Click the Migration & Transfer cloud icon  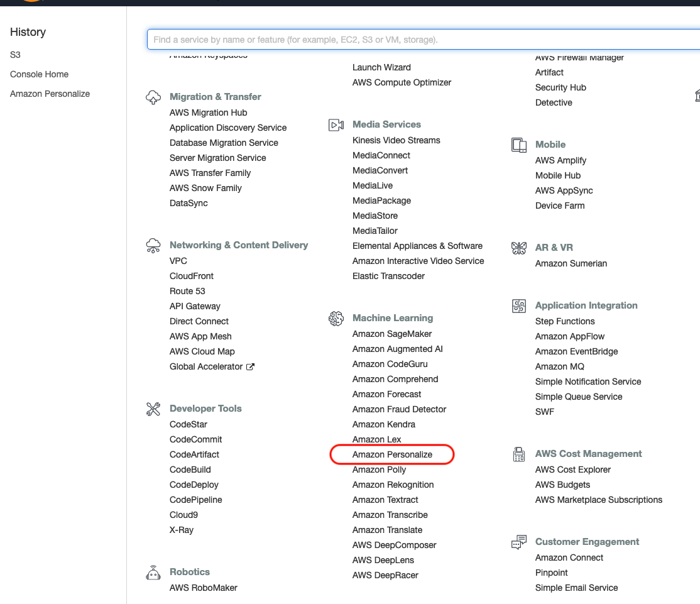(x=153, y=97)
